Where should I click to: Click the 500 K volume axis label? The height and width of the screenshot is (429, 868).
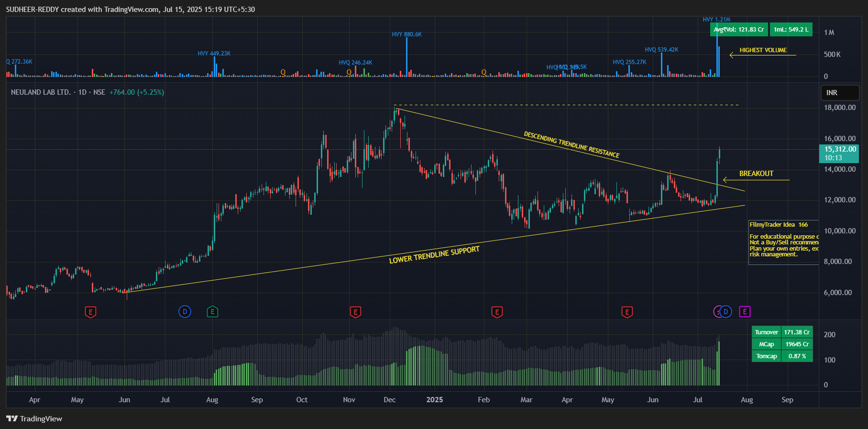pyautogui.click(x=832, y=55)
